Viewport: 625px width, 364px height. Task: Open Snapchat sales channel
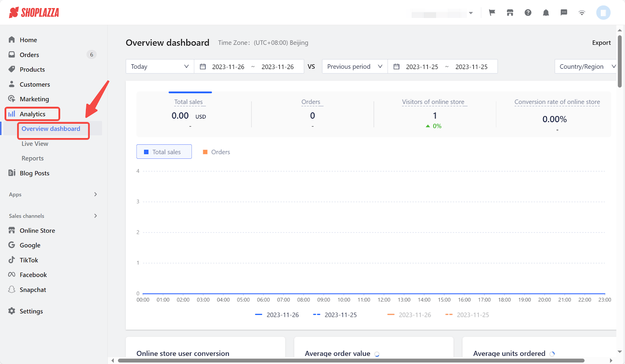(x=33, y=289)
